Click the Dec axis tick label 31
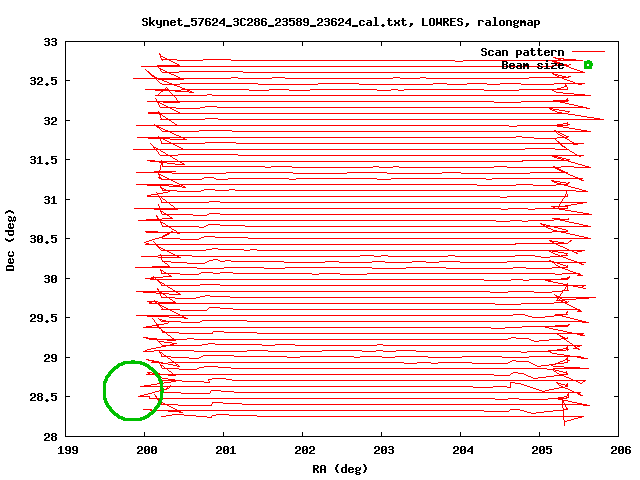 coord(51,200)
